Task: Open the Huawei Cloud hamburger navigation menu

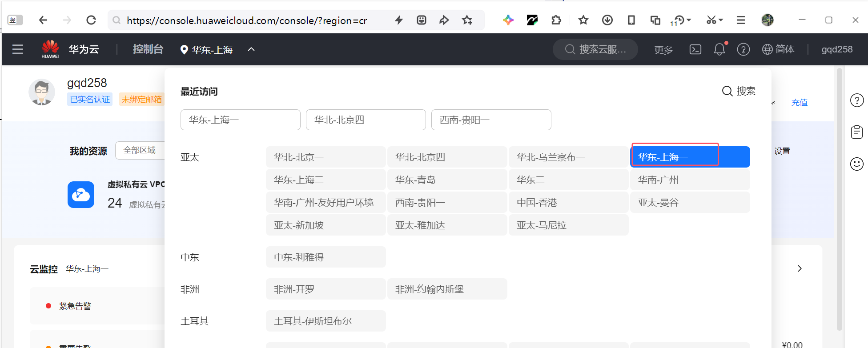Action: pos(18,49)
